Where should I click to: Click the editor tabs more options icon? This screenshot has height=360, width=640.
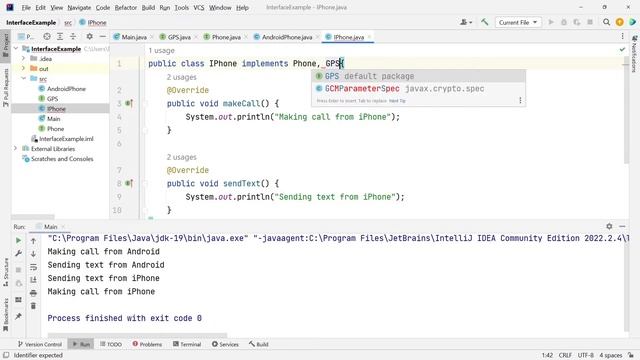click(x=622, y=36)
